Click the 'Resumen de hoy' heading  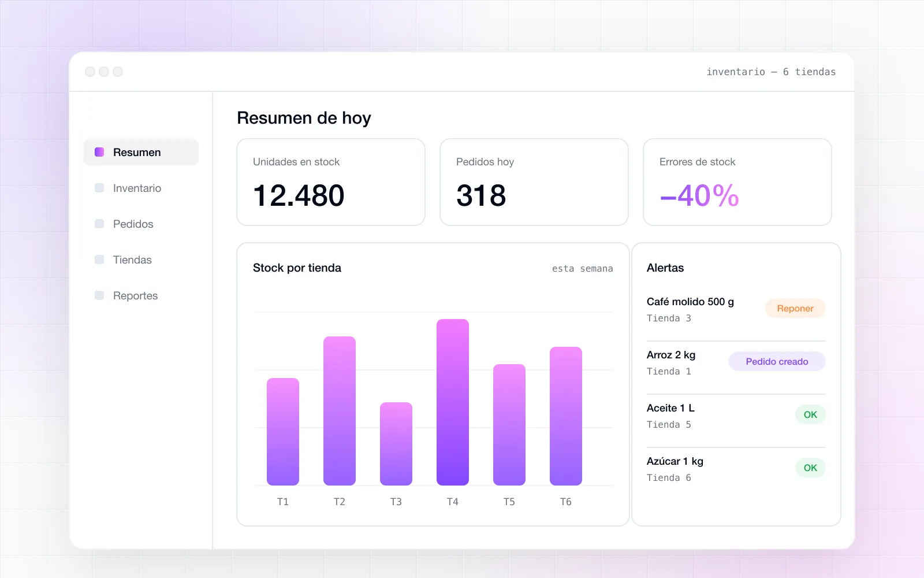point(304,118)
